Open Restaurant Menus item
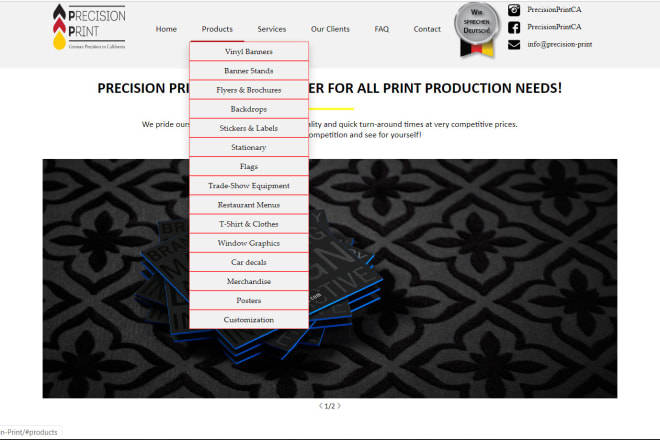Image resolution: width=660 pixels, height=440 pixels. click(x=249, y=205)
